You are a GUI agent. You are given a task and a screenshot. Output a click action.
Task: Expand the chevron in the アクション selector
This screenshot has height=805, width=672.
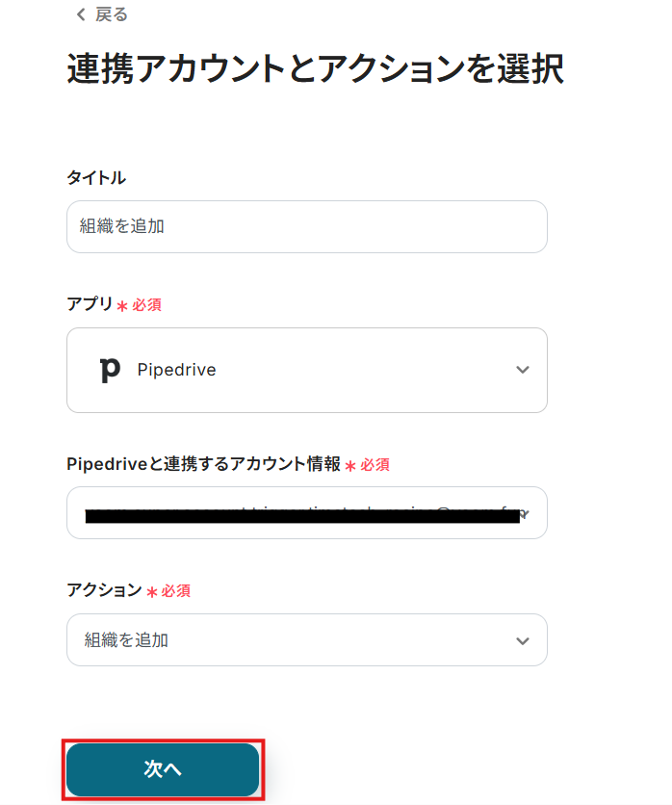point(522,640)
